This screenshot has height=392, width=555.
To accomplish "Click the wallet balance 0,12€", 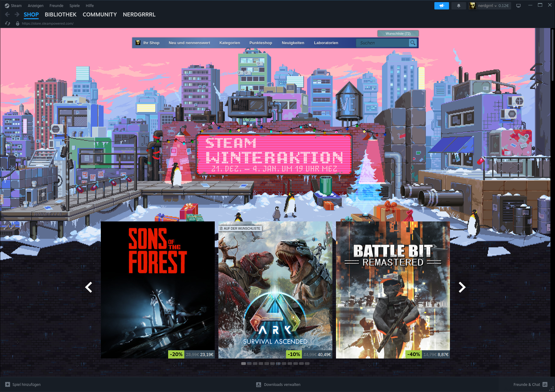I will (x=504, y=5).
